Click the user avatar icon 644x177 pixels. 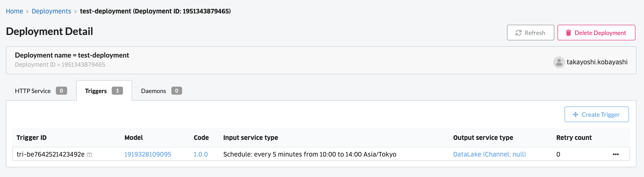tap(559, 62)
